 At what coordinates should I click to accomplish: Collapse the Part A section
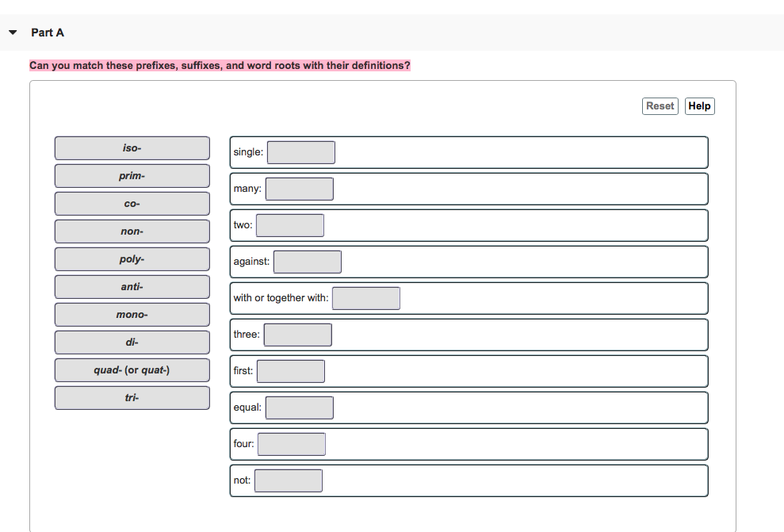pos(12,33)
